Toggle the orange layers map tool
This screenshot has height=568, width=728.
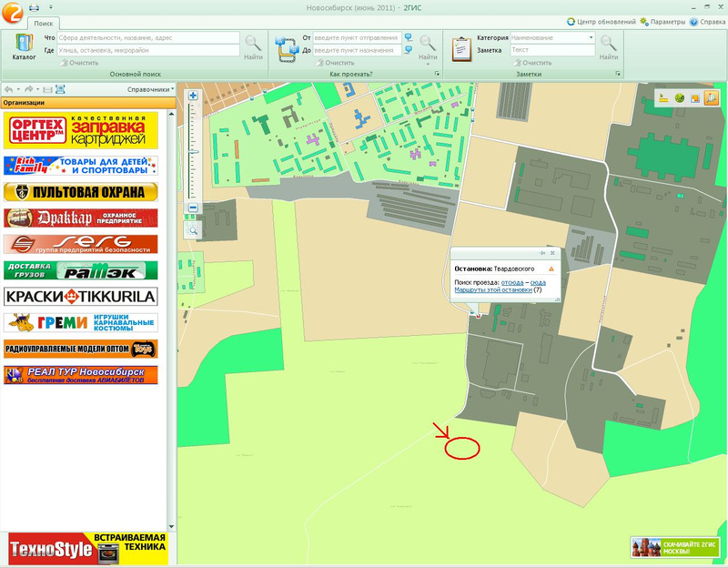click(x=694, y=98)
